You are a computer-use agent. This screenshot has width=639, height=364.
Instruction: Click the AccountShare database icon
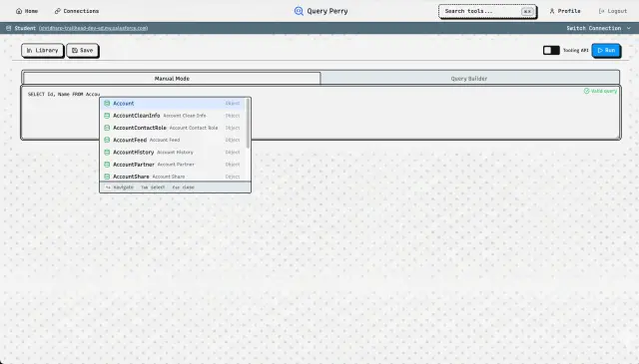point(107,177)
